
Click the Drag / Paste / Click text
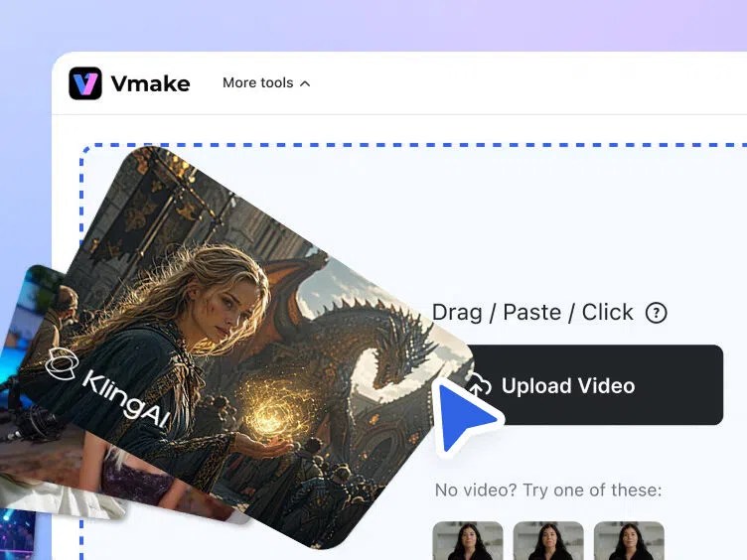[532, 313]
